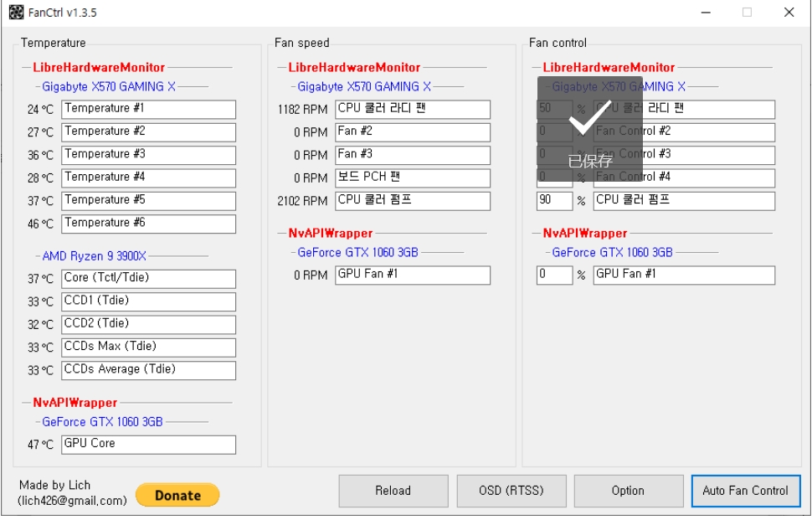Click the Fan #2 name field
Viewport: 812px width, 520px height.
413,132
